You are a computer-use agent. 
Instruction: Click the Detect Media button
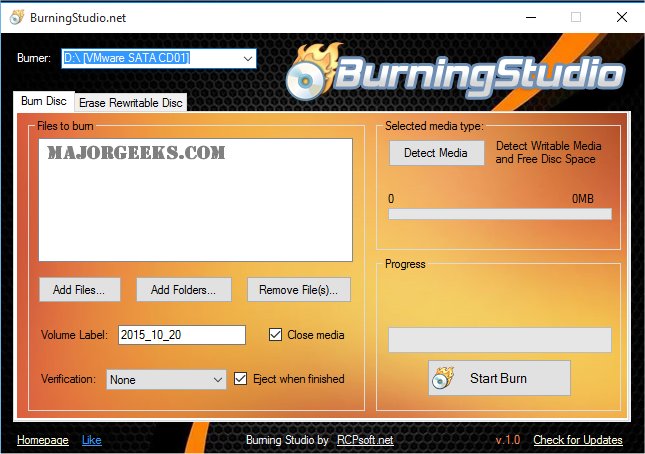[436, 153]
